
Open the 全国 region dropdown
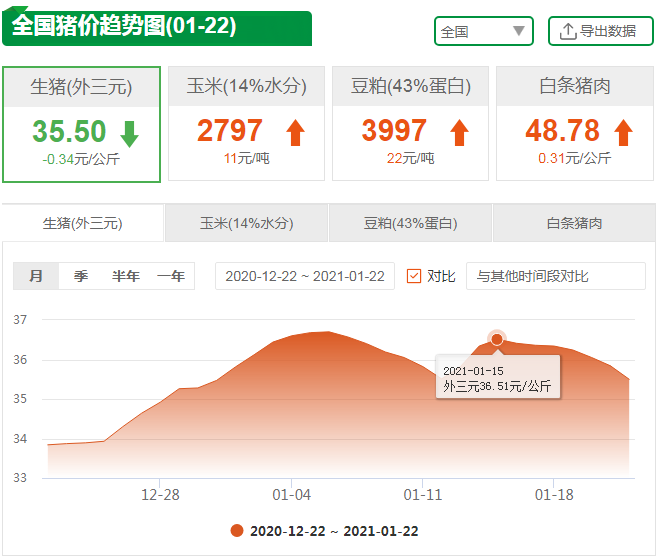pyautogui.click(x=484, y=31)
